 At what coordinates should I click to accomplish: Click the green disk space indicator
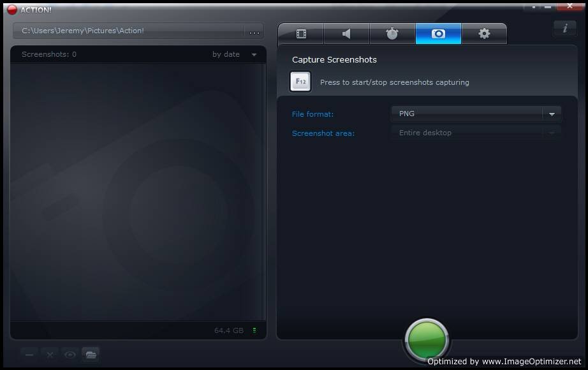click(x=254, y=330)
